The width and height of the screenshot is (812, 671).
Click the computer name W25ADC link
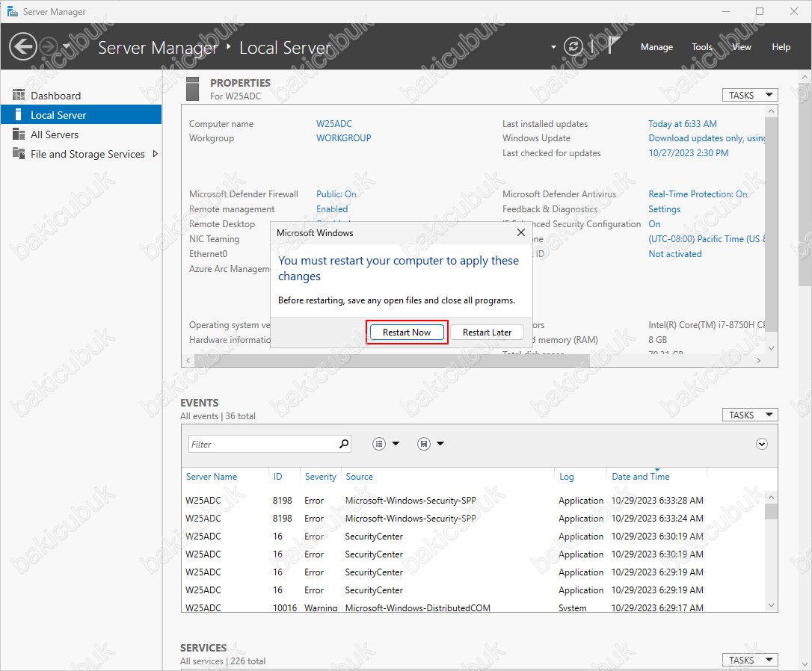tap(334, 123)
